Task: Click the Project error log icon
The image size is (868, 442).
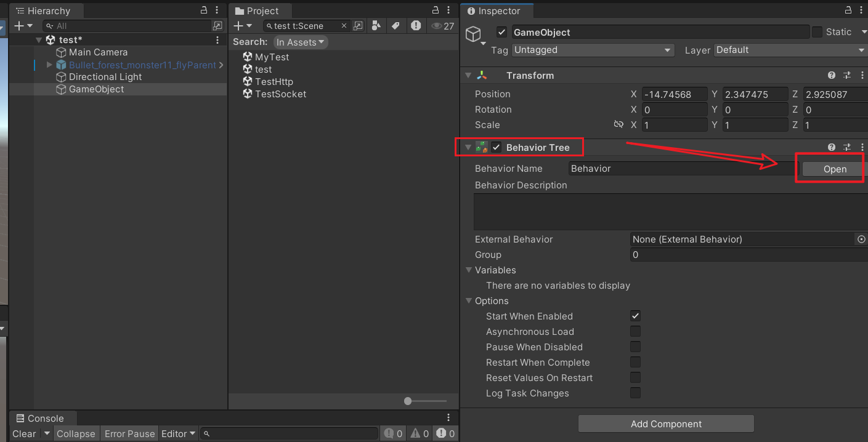Action: 416,26
